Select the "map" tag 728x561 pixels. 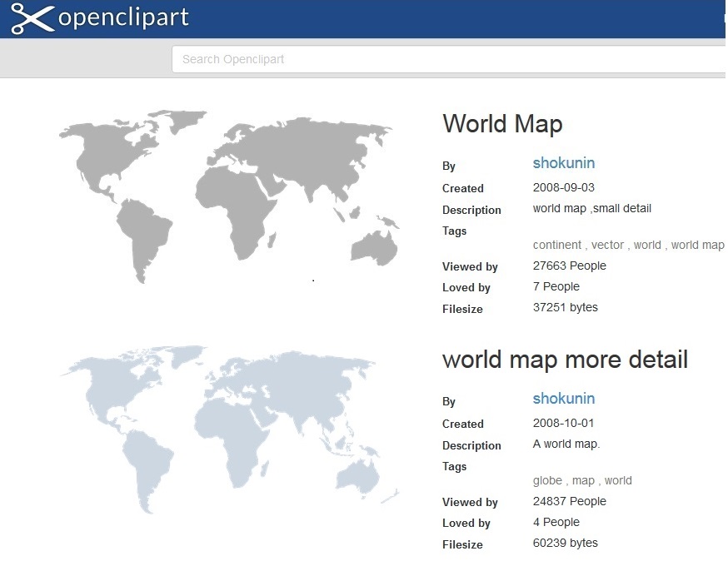[583, 480]
